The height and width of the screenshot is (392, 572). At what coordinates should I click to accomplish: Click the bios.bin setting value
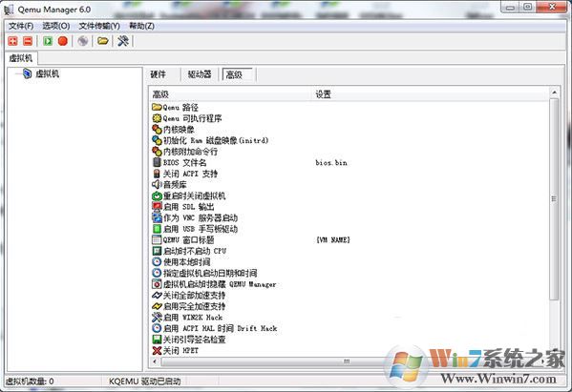tap(331, 162)
